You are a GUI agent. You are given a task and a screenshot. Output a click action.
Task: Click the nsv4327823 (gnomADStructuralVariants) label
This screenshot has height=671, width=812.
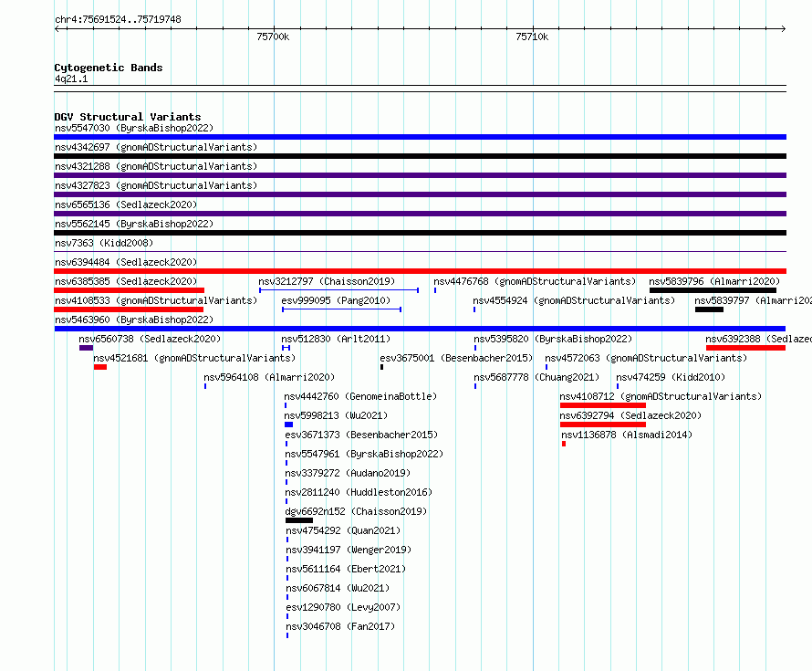[156, 185]
